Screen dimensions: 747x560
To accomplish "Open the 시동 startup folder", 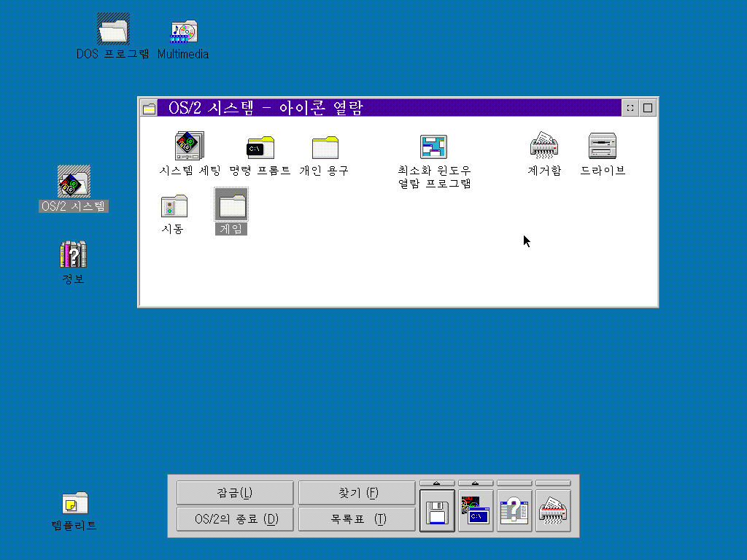I will coord(174,206).
